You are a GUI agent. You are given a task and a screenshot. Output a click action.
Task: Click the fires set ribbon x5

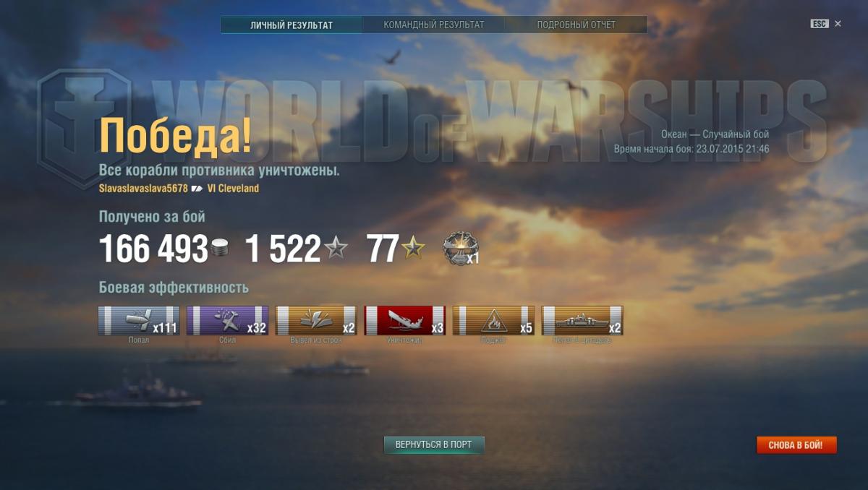click(493, 320)
